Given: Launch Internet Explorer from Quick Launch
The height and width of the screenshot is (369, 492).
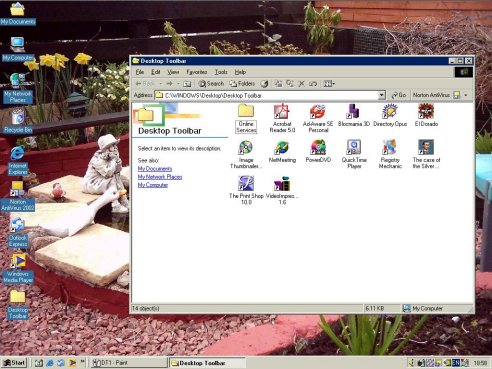Looking at the screenshot, I should [50, 363].
